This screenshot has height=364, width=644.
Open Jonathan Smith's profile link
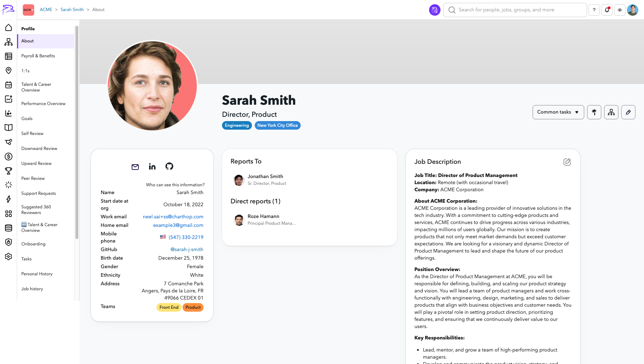click(x=265, y=176)
